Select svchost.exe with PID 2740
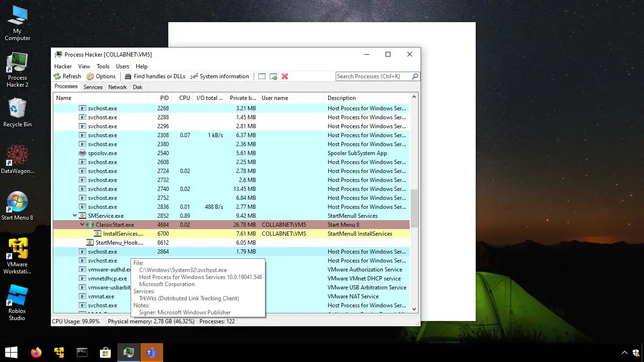644x362 pixels. (x=231, y=189)
